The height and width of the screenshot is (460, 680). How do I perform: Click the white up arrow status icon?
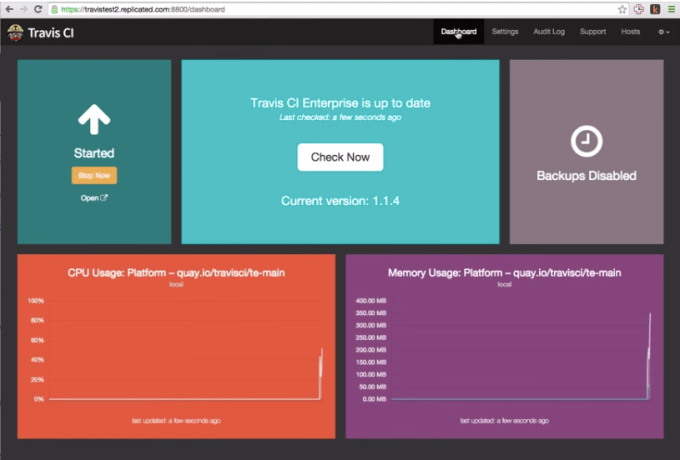click(x=94, y=120)
